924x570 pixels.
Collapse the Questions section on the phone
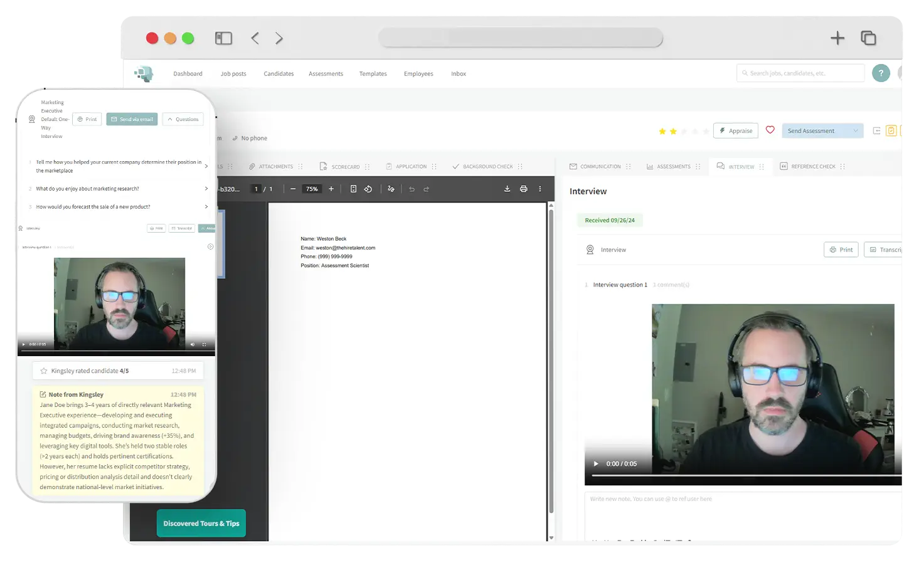pyautogui.click(x=183, y=119)
